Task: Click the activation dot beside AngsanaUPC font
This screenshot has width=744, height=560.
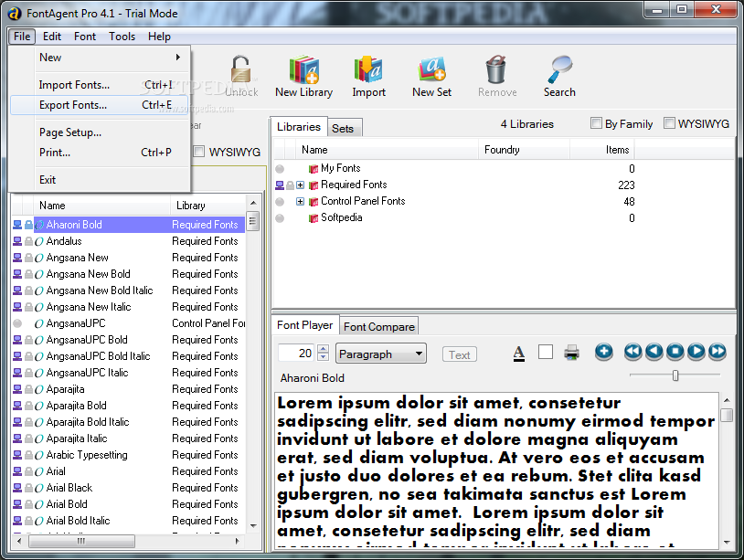Action: click(17, 324)
